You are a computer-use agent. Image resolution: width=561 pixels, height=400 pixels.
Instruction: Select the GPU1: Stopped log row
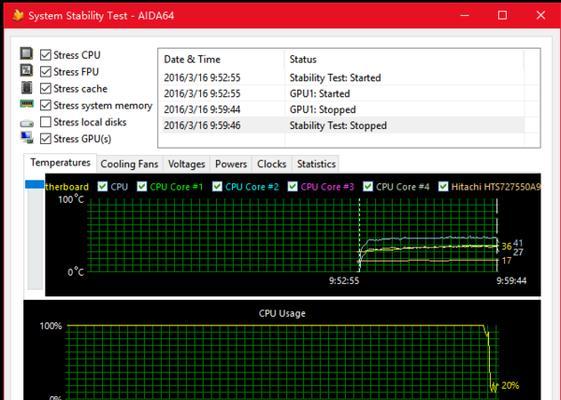[x=342, y=109]
